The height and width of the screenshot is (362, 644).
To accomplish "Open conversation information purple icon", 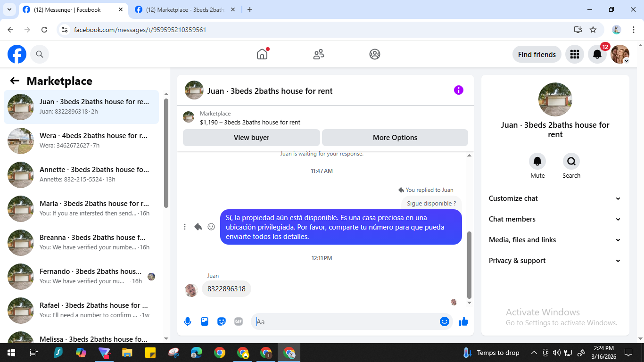I will point(459,90).
